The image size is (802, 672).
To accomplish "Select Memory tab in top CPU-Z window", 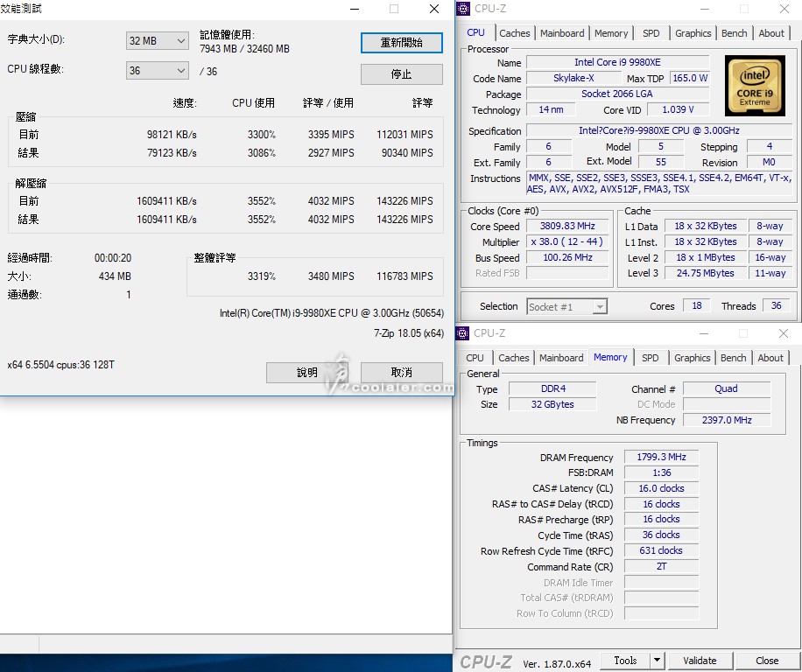I will tap(611, 33).
